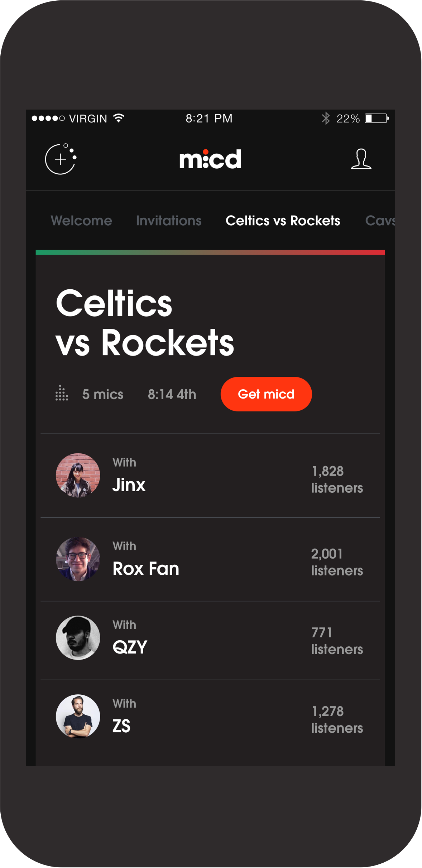
Task: Switch to the partially visible Cavs tab
Action: [x=380, y=221]
